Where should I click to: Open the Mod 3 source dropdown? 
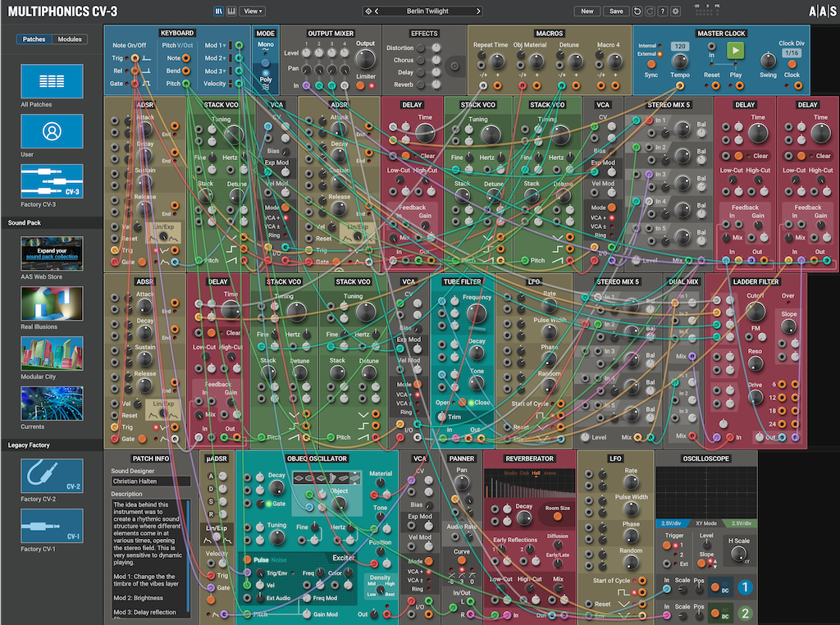coord(215,71)
